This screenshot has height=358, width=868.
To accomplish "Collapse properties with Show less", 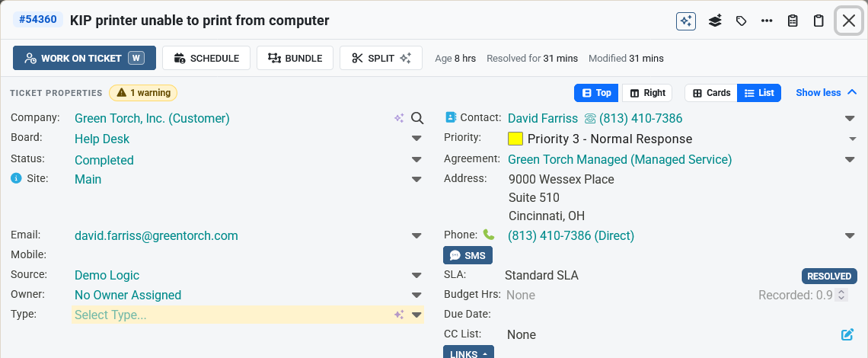I will [826, 93].
